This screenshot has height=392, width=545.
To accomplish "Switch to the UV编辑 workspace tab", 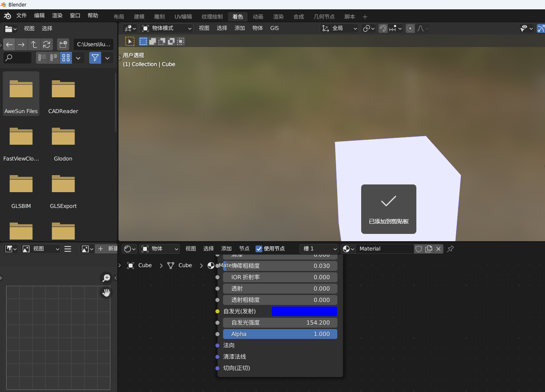I will (183, 17).
